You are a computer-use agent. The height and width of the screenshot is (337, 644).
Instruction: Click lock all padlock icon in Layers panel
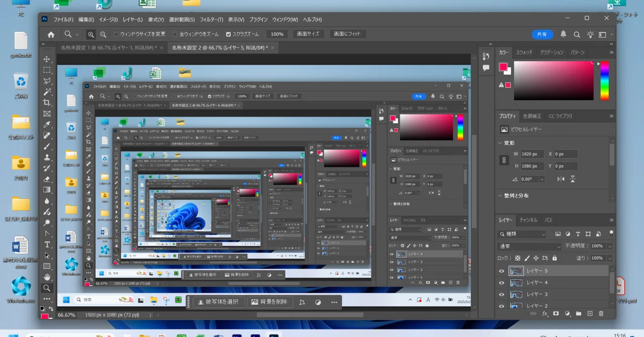click(x=554, y=258)
